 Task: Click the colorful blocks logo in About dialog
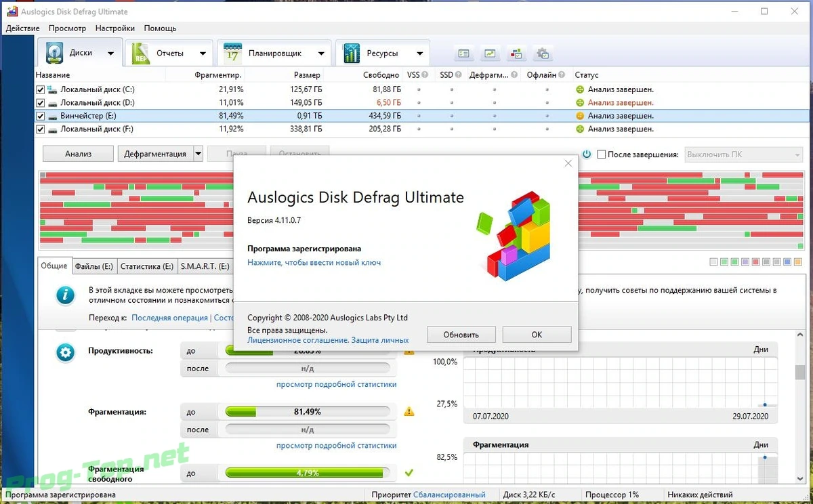point(514,235)
